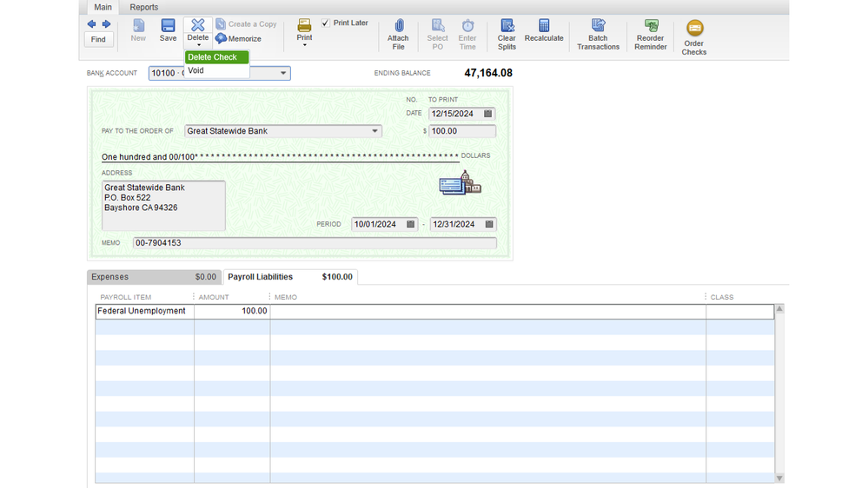Uncheck the Print Later checkbox
868x488 pixels.
[x=326, y=23]
